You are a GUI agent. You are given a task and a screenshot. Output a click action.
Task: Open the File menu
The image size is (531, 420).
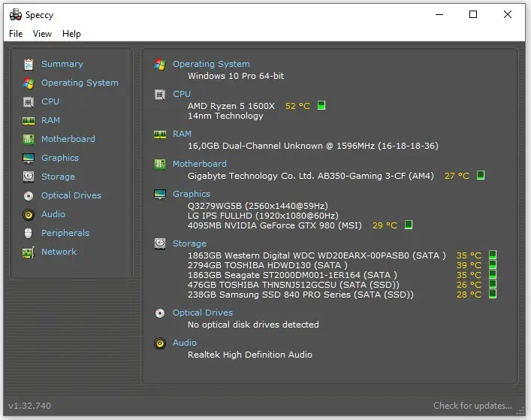[16, 34]
